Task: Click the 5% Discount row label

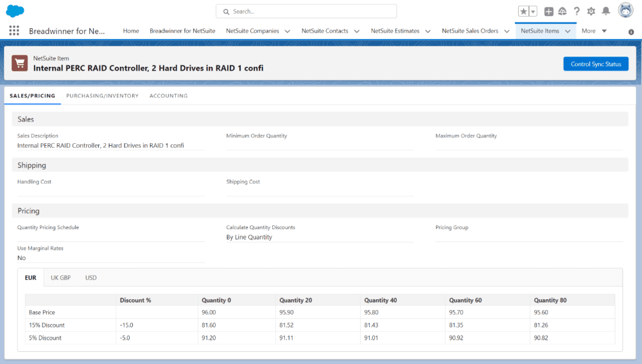Action: [45, 338]
